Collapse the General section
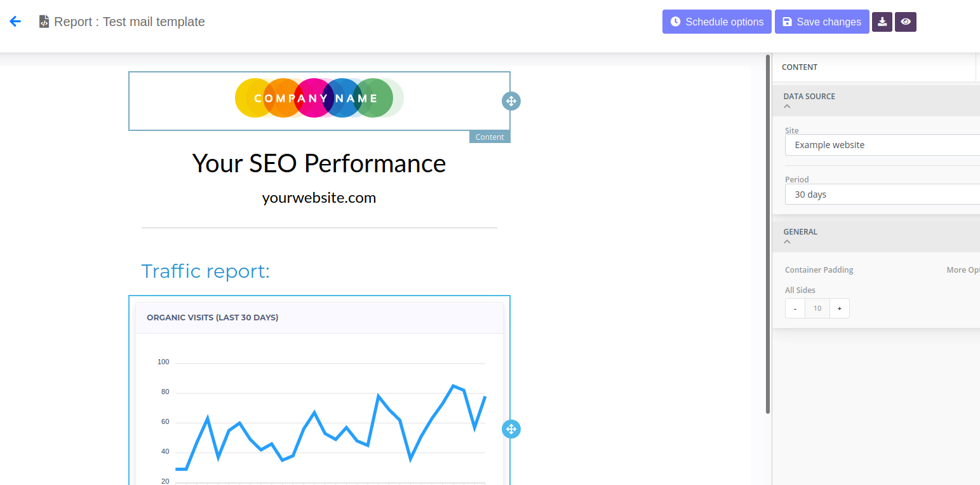The height and width of the screenshot is (485, 980). pos(788,242)
